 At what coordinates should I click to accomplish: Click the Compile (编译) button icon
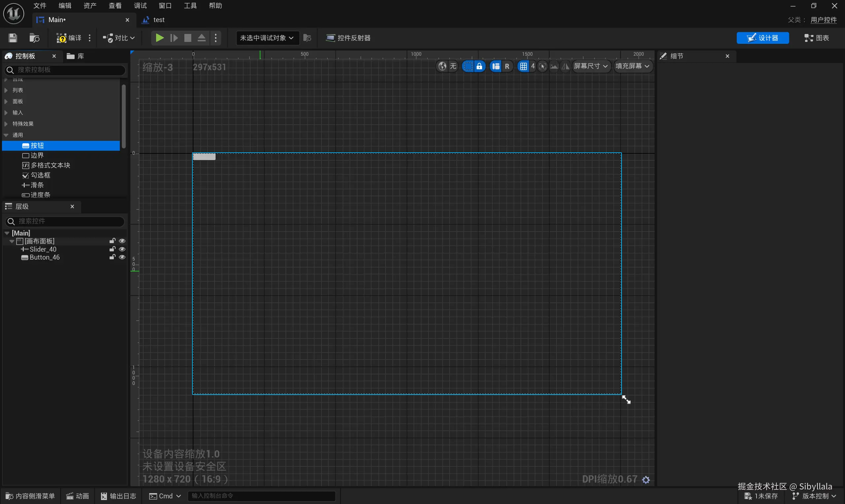coord(61,38)
